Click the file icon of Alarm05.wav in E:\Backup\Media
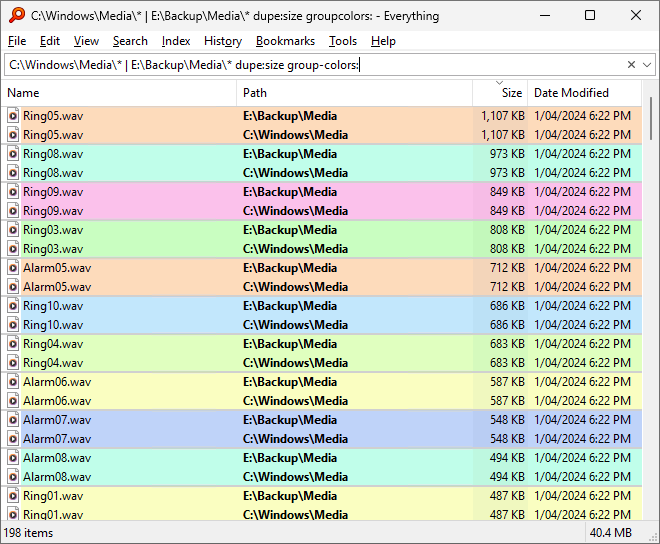Screen dimensions: 660x544 (13, 268)
